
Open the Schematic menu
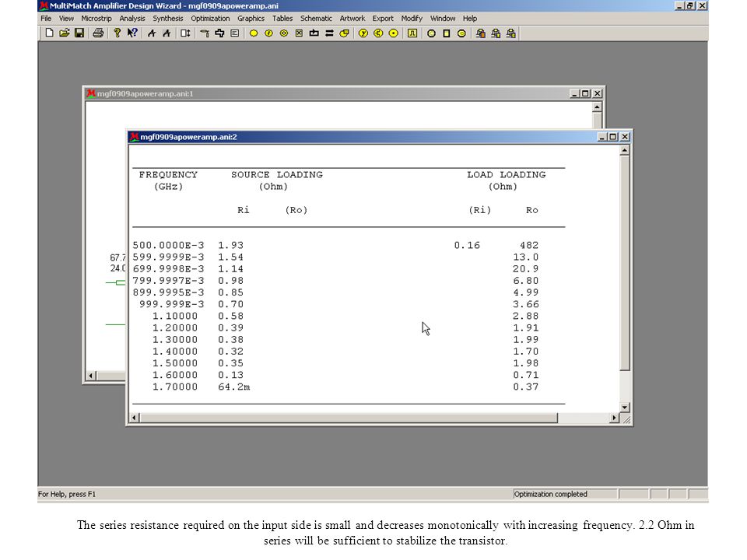[317, 18]
